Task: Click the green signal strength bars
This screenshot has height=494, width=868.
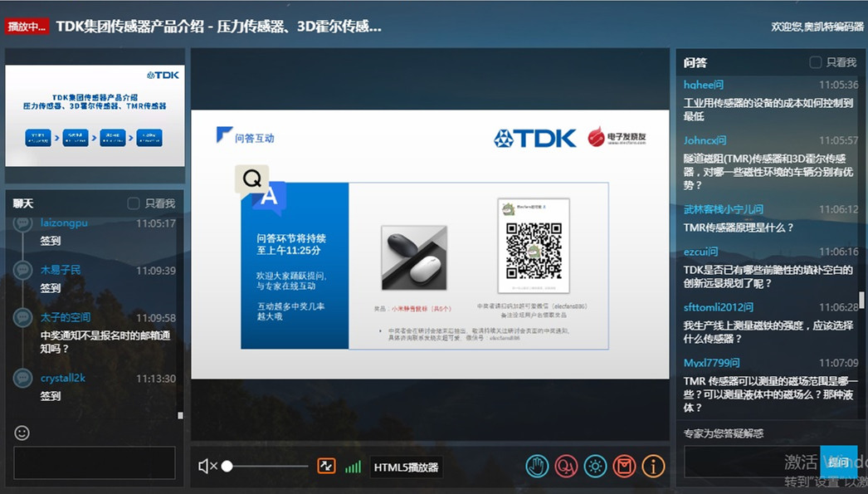Action: (353, 467)
